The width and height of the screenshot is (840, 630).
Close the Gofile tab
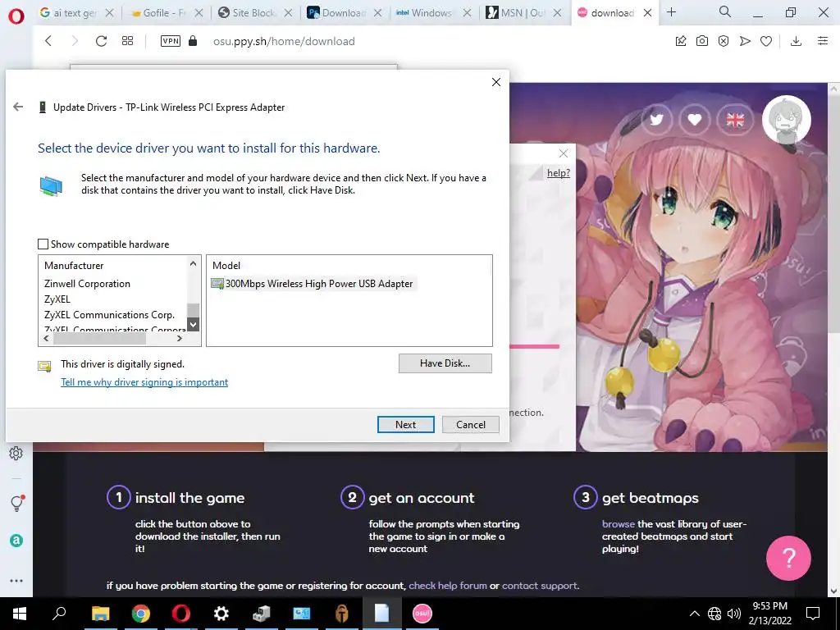point(199,13)
